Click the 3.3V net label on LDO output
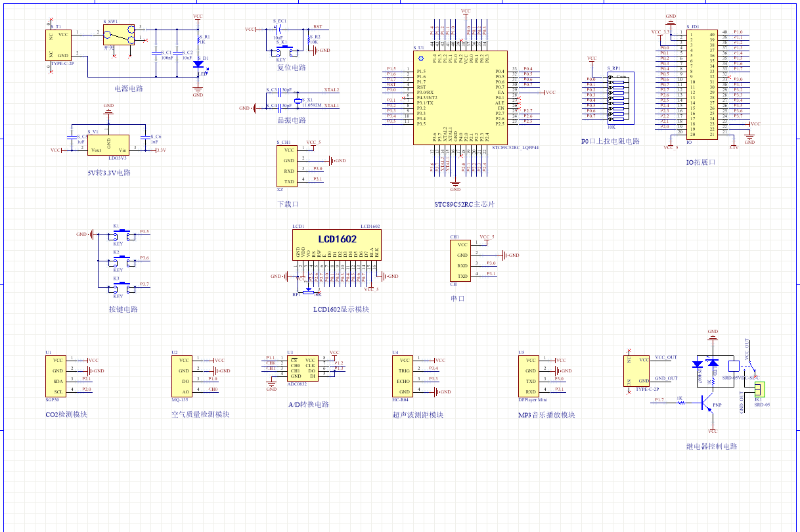Screen dimensions: 800x532 (x=161, y=150)
